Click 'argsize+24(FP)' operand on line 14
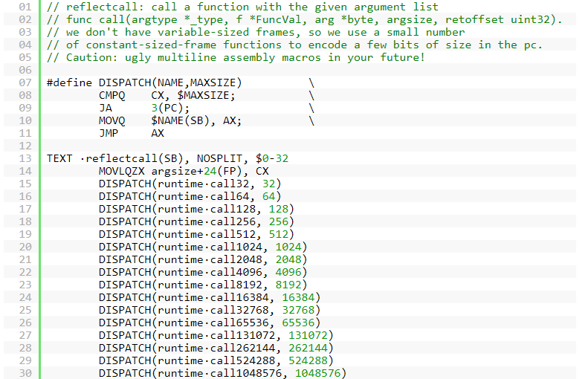The width and height of the screenshot is (588, 379). [x=196, y=172]
